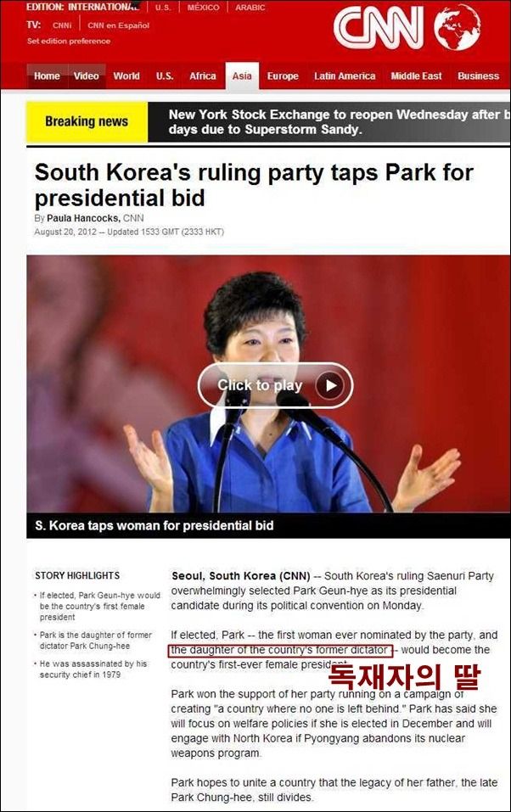Screen dimensions: 511x812
Task: Open the Middle East section
Action: point(416,76)
